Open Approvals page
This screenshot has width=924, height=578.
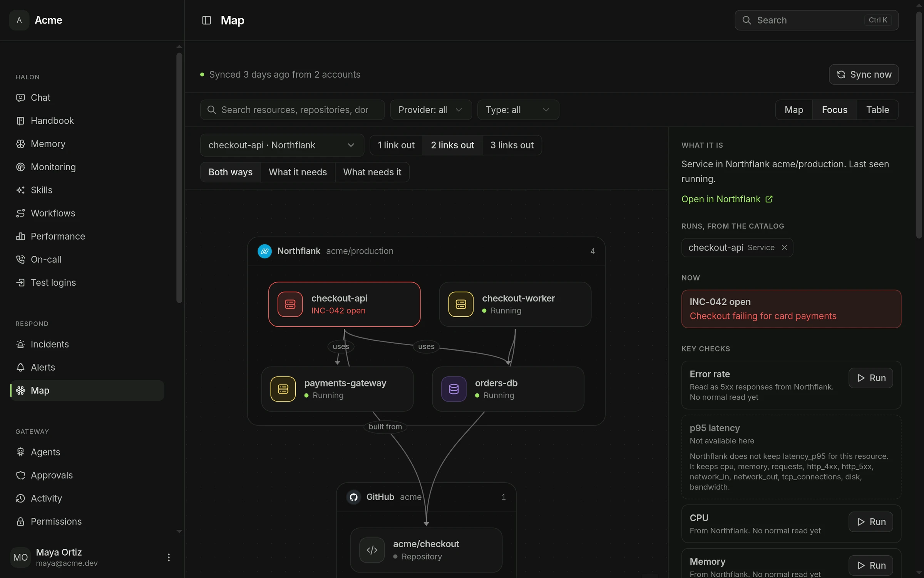click(87, 475)
